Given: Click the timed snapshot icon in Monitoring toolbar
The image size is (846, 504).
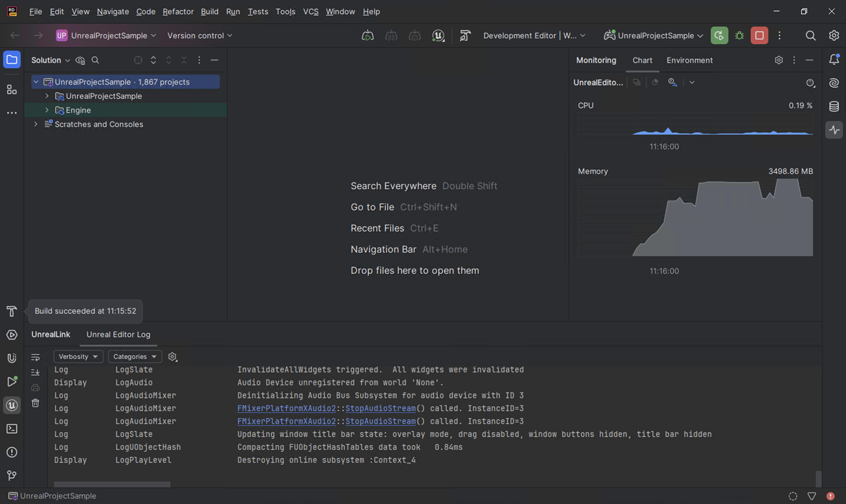Looking at the screenshot, I should click(x=673, y=82).
